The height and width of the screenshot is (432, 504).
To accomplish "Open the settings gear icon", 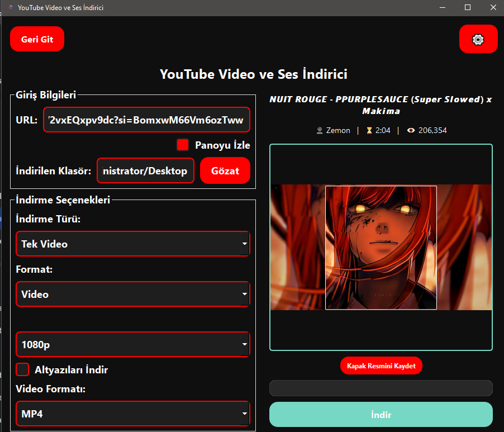I will point(478,39).
